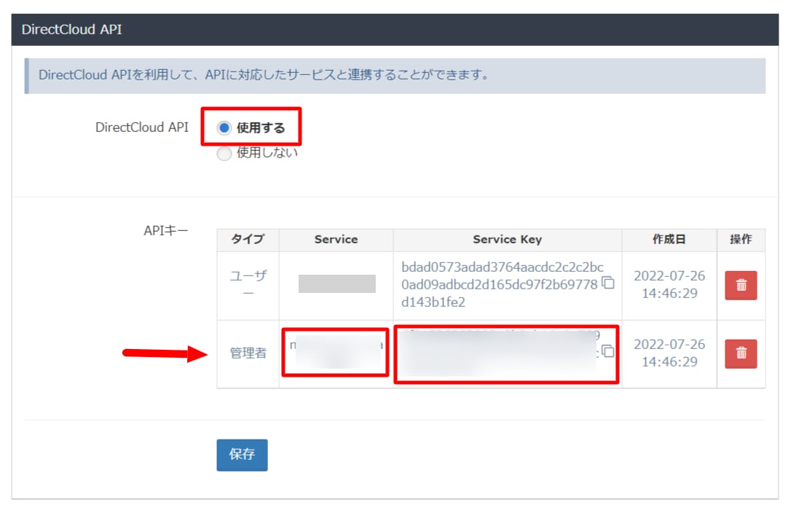Click the API description info banner

click(x=395, y=76)
